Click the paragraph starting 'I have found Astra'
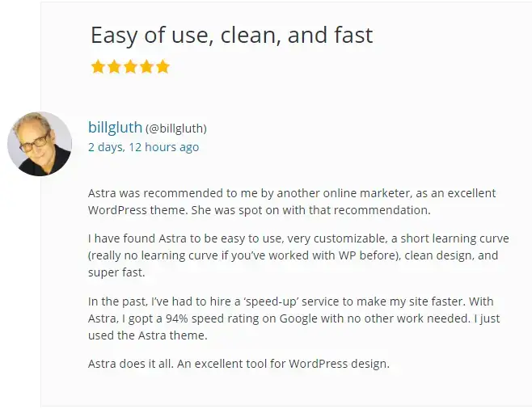This screenshot has width=532, height=409. [298, 255]
